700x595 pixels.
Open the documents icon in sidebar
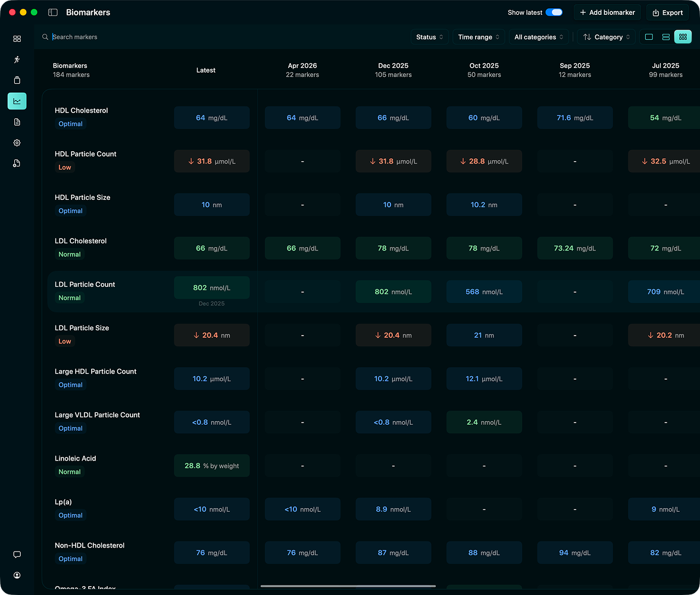tap(17, 122)
